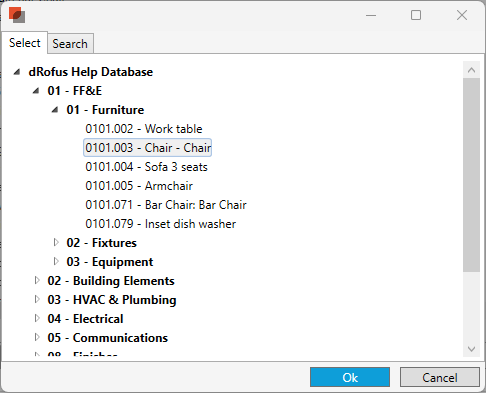
Task: Dismiss the dialog with Cancel
Action: click(440, 377)
